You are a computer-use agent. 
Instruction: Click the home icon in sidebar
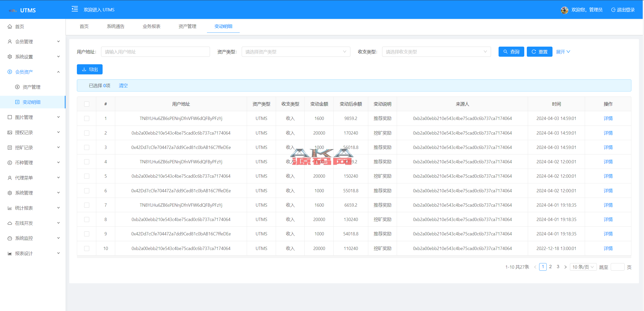10,26
